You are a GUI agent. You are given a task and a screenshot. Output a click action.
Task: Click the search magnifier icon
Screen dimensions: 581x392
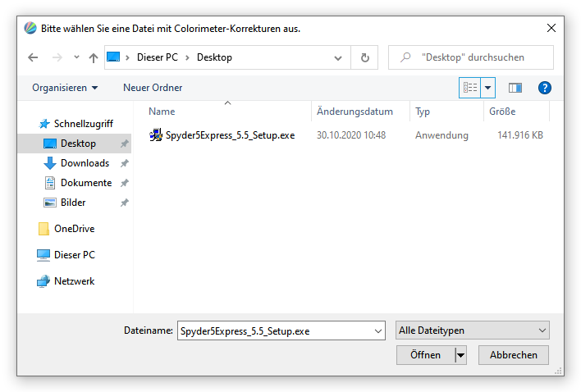pyautogui.click(x=405, y=57)
